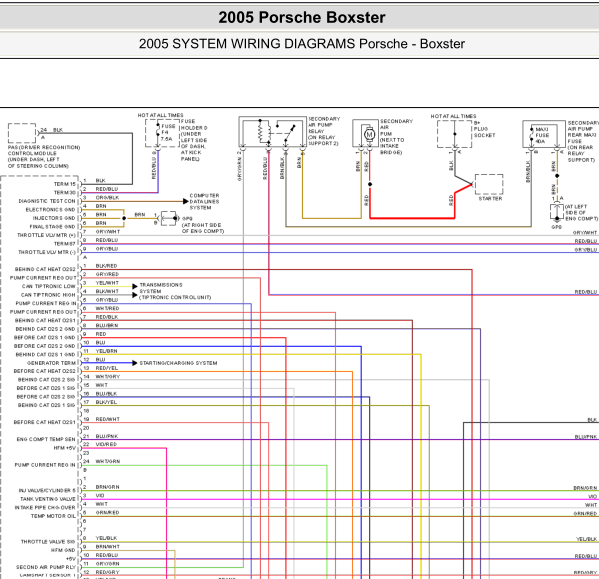Click the arrowhead pointing to Computer Data Lines System

pyautogui.click(x=186, y=201)
